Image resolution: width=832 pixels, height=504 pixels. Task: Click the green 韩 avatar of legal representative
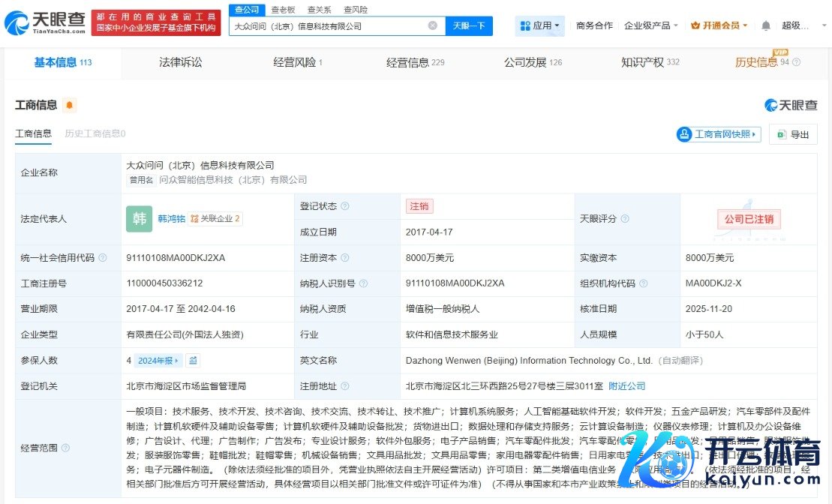(x=139, y=219)
